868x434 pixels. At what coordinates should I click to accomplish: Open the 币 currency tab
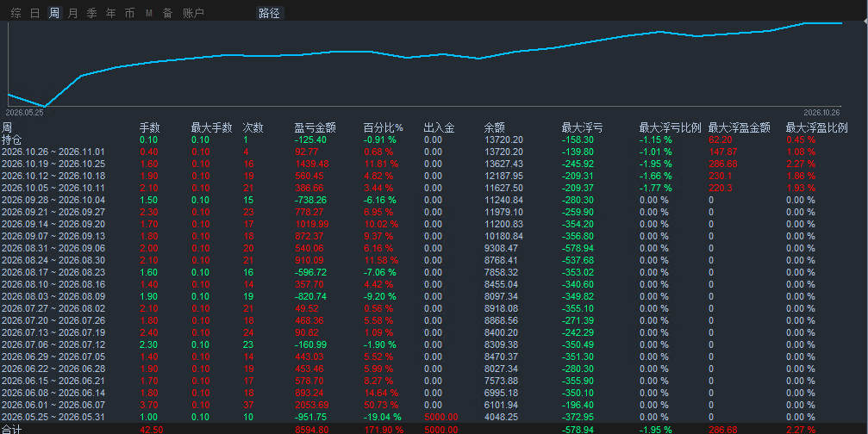[129, 13]
